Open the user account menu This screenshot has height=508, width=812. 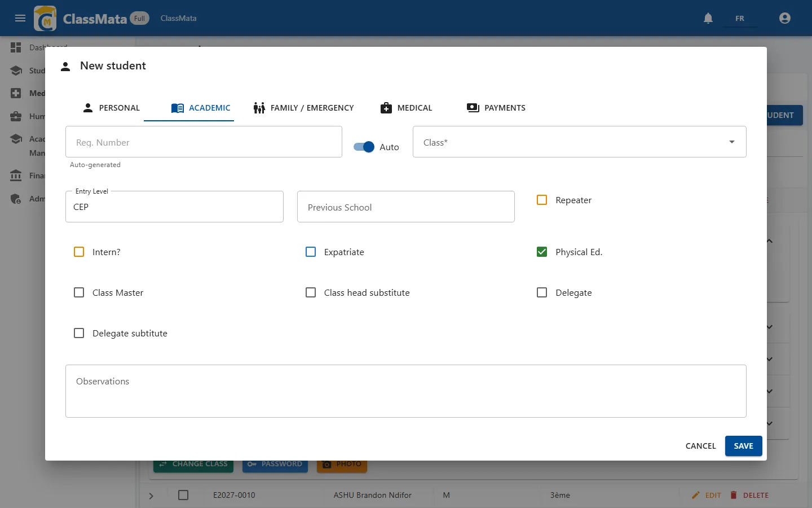[x=784, y=18]
